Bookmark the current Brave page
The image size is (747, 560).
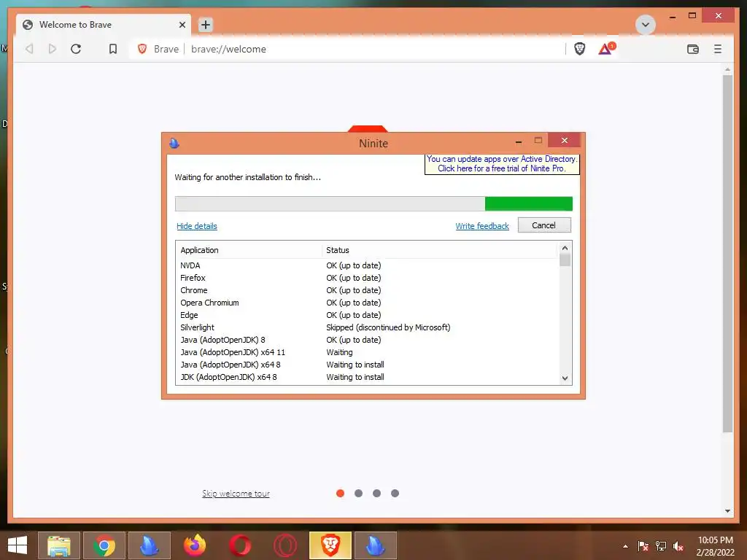tap(113, 49)
